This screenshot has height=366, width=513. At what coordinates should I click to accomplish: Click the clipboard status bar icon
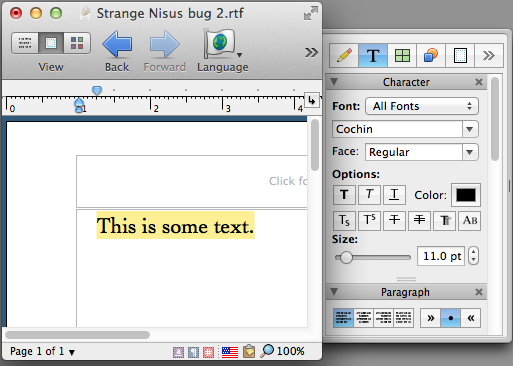pyautogui.click(x=249, y=351)
